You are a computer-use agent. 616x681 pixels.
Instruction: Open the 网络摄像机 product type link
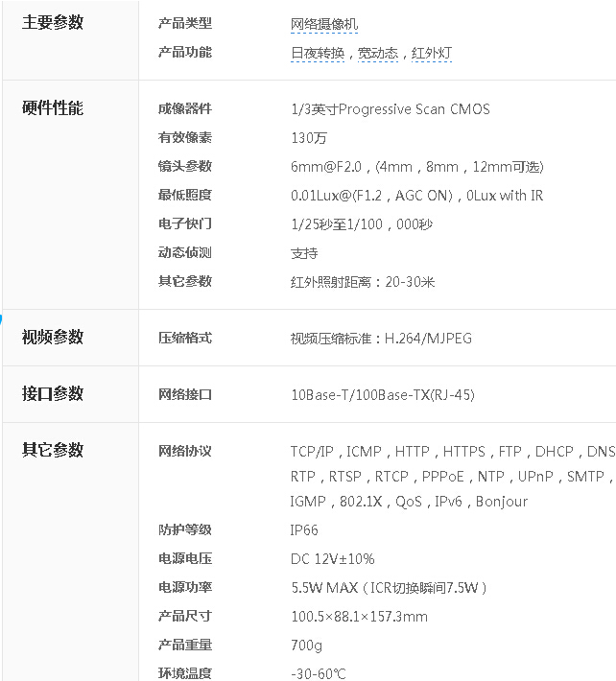[x=324, y=24]
